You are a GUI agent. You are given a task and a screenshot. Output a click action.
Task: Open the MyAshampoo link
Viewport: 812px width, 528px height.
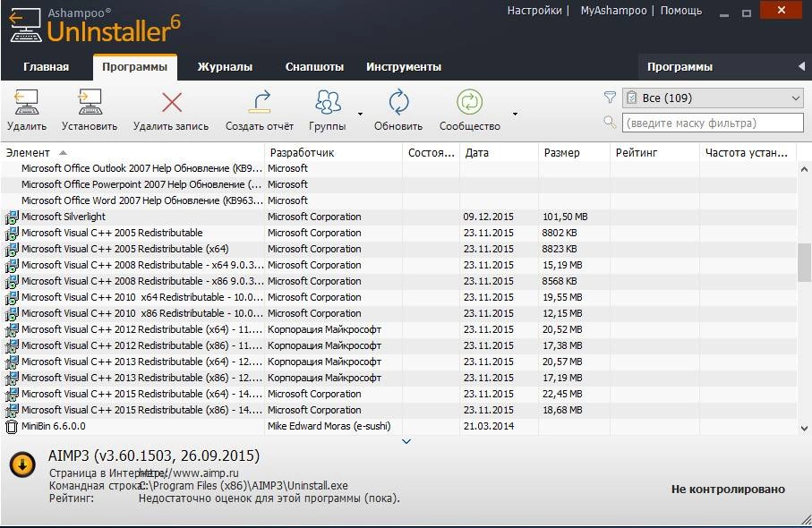[x=613, y=11]
